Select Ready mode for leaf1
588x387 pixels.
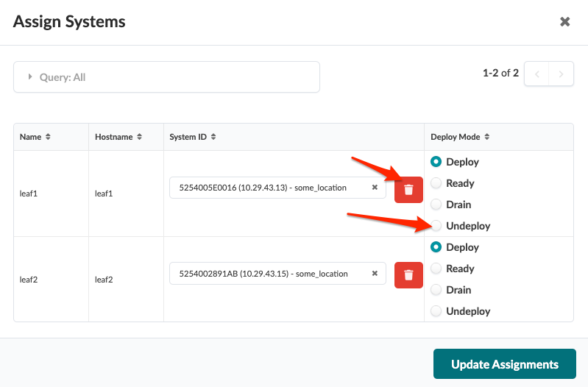[x=437, y=183]
